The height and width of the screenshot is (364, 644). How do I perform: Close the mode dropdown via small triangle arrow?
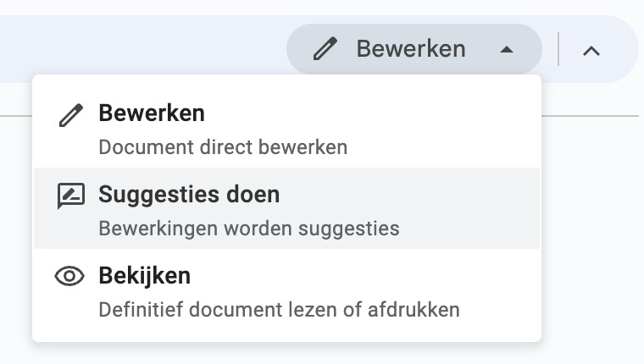pos(507,50)
